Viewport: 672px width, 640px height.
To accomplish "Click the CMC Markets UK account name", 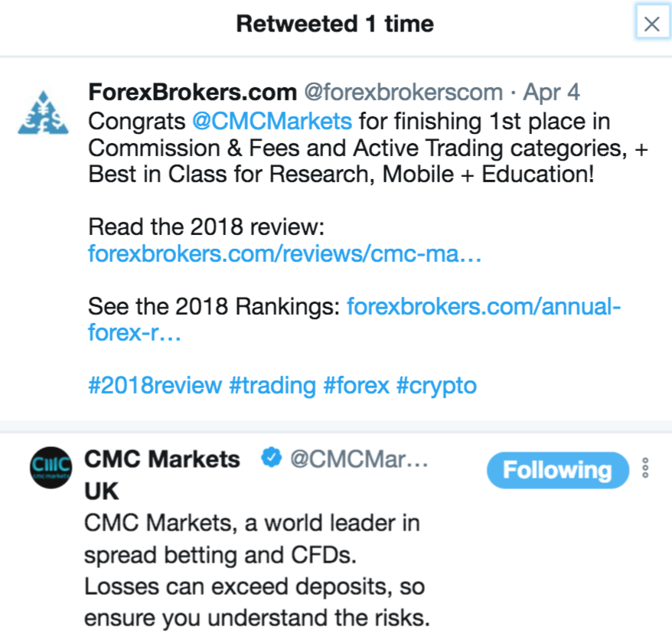I will pyautogui.click(x=161, y=459).
